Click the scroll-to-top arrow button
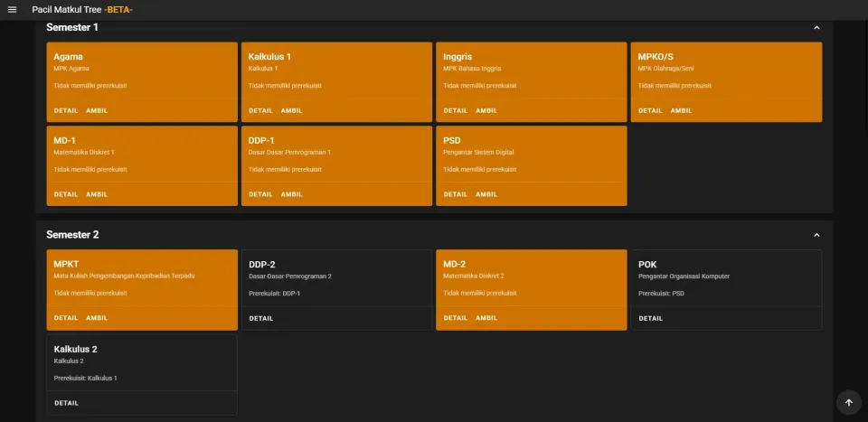The image size is (868, 422). 849,403
